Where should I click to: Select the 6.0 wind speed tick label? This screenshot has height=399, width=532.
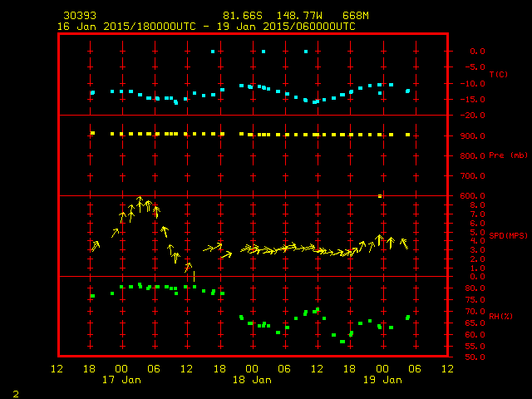pos(477,224)
